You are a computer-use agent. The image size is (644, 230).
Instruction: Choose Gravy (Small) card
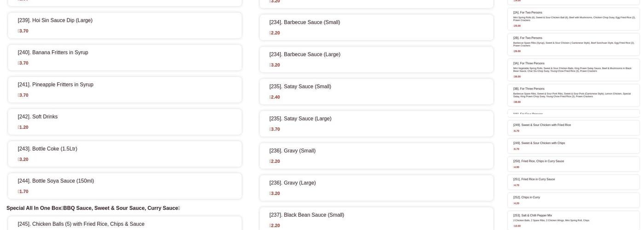(x=376, y=156)
